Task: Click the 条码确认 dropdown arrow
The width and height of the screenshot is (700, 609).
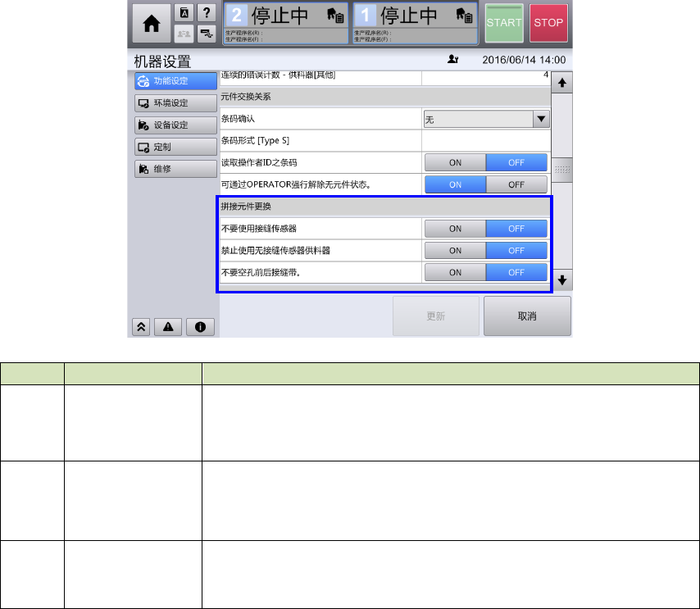Action: pyautogui.click(x=541, y=119)
